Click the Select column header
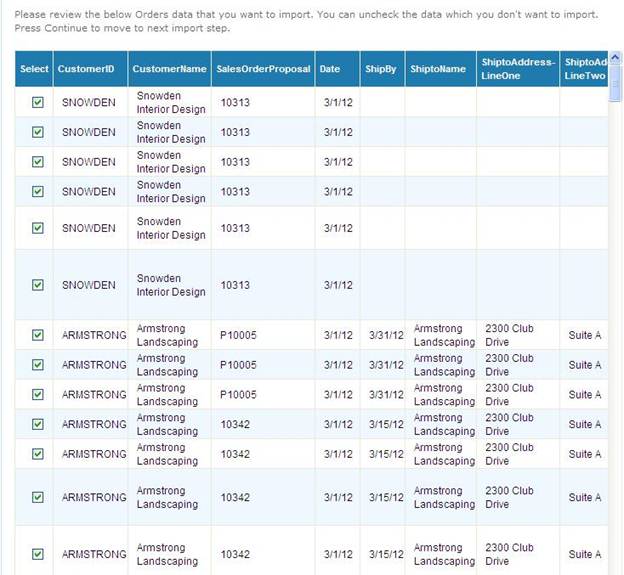The image size is (624, 575). pos(34,69)
